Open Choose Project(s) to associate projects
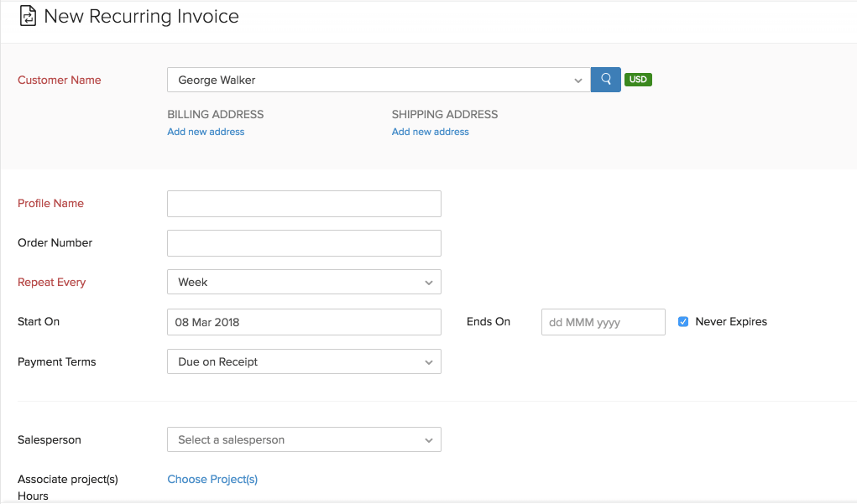Viewport: 857px width, 504px height. coord(212,479)
